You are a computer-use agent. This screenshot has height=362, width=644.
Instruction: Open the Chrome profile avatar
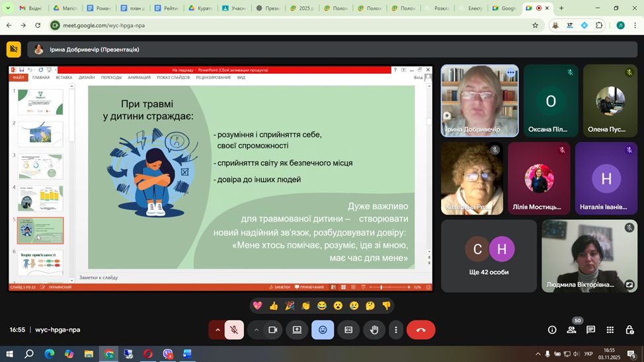point(621,26)
